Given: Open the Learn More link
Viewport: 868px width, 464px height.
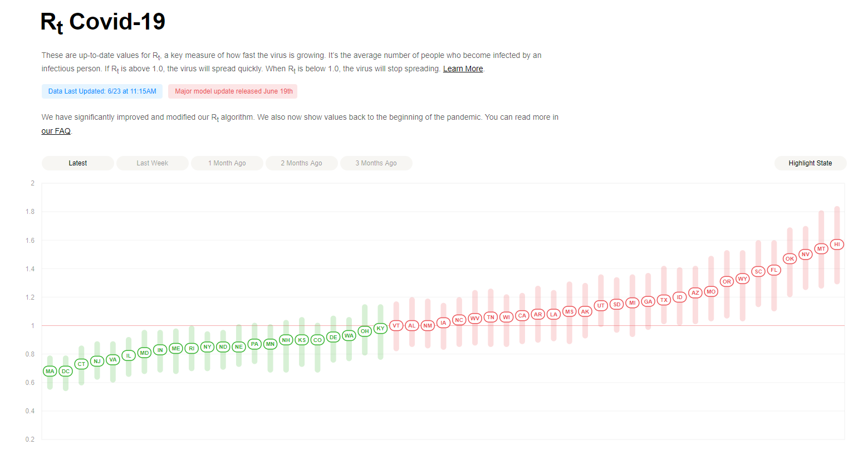Looking at the screenshot, I should (x=463, y=69).
